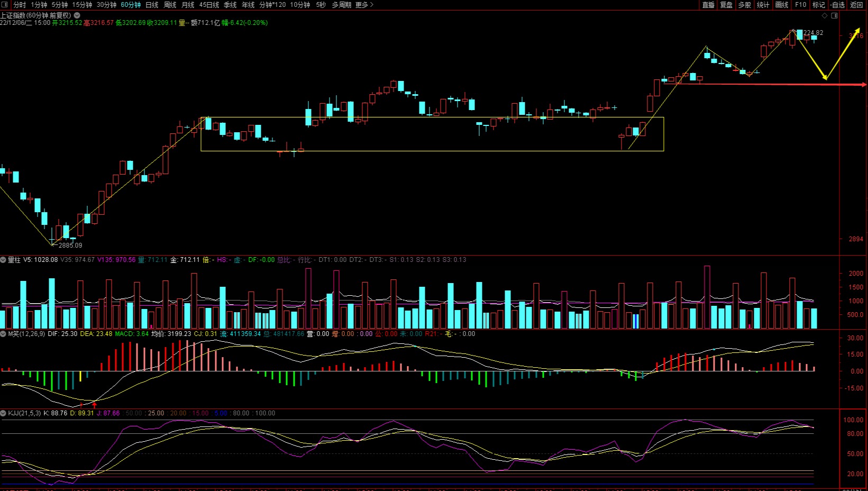Select the red horizontal support line on the chart
Screen dimensions: 868x491
pos(767,84)
